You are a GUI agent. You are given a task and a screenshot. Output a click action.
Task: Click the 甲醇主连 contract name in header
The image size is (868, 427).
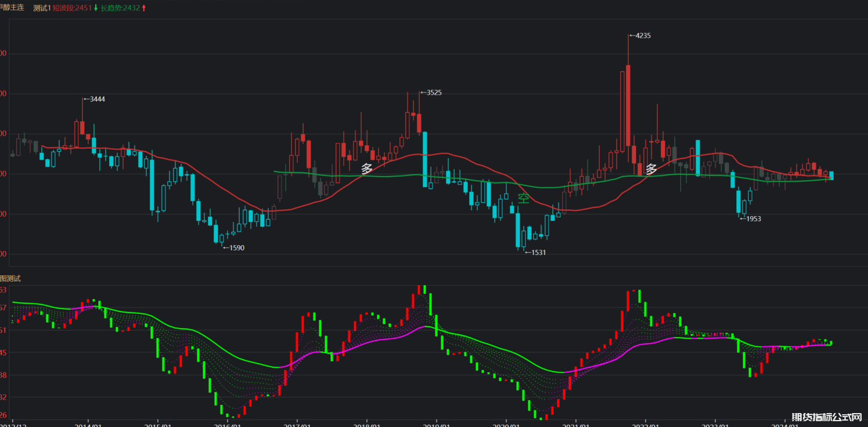point(12,8)
